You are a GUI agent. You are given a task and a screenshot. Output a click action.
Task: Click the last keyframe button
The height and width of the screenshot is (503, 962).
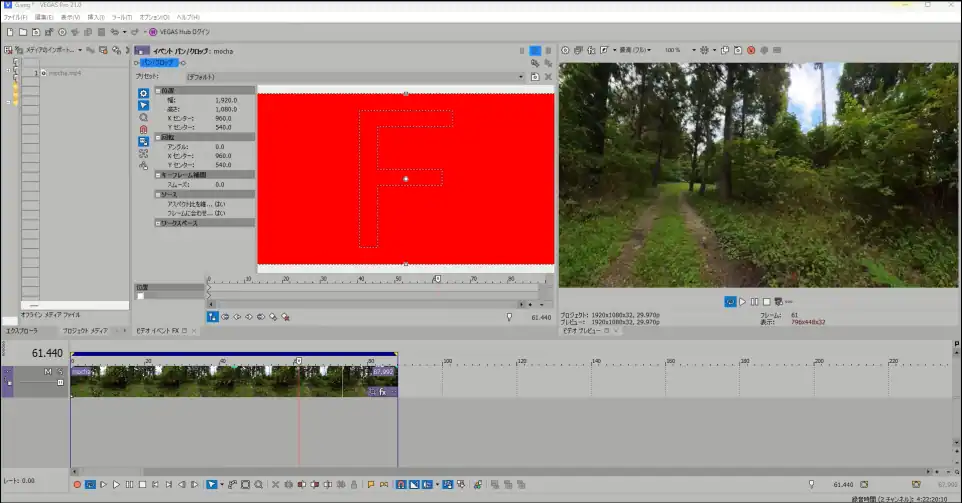pyautogui.click(x=261, y=317)
